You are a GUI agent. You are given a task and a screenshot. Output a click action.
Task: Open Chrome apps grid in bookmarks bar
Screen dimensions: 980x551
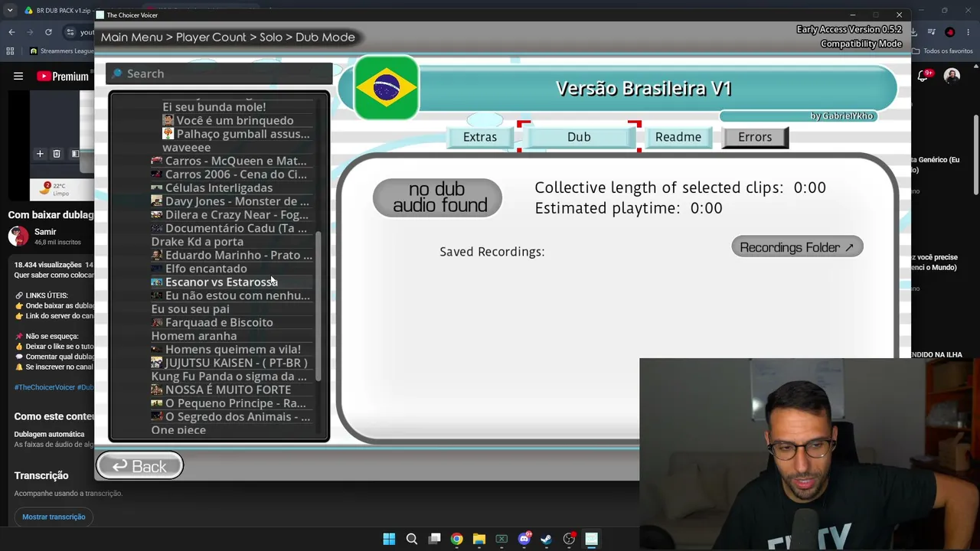(10, 51)
